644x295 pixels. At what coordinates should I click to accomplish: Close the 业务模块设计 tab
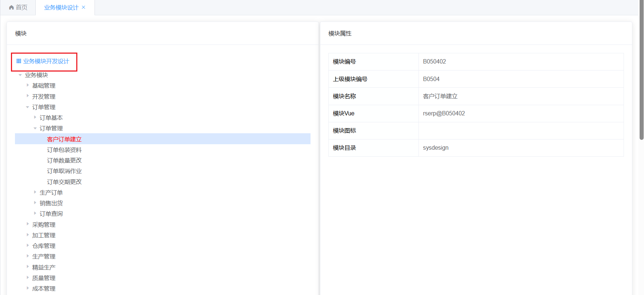[84, 7]
